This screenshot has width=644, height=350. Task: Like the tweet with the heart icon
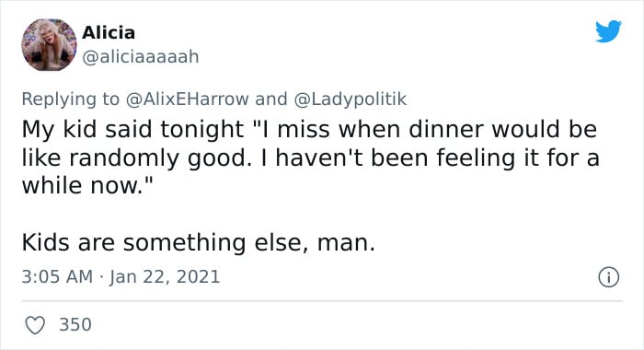pos(35,325)
